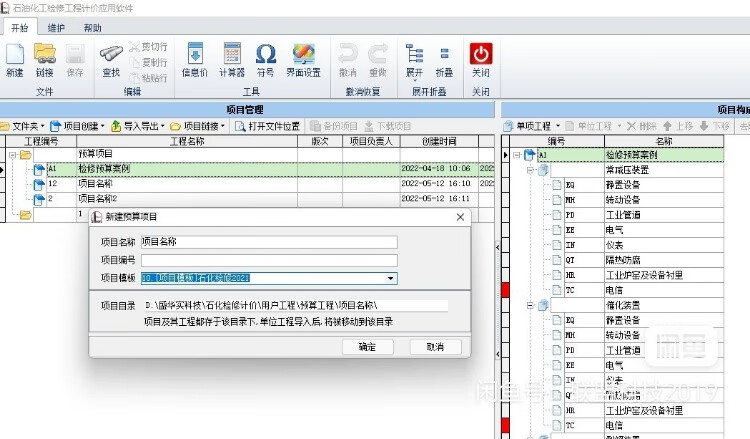Launch the 计算器 calculator tool

232,58
